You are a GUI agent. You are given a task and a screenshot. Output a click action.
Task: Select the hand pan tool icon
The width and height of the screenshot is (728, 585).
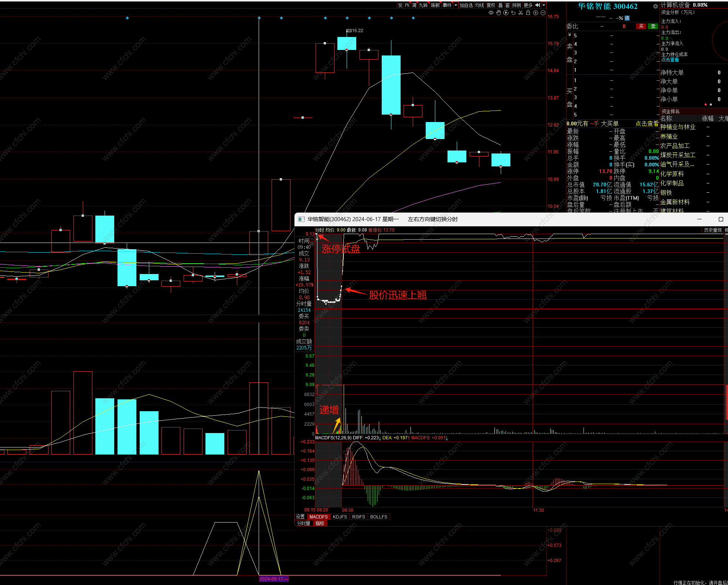[499, 13]
